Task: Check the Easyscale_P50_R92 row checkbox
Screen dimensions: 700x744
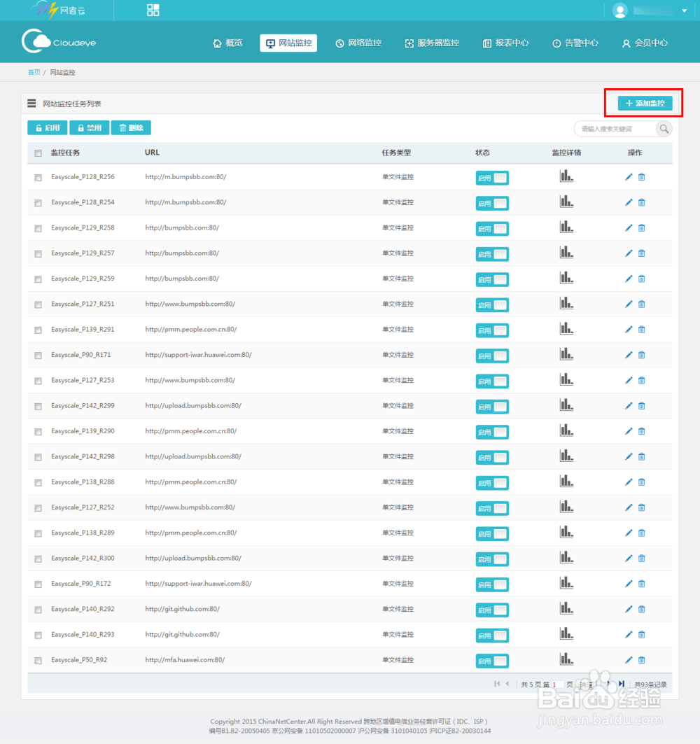Action: pyautogui.click(x=38, y=661)
